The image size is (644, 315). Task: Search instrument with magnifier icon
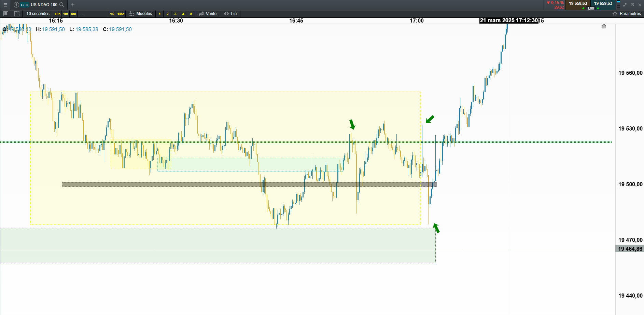coord(62,5)
